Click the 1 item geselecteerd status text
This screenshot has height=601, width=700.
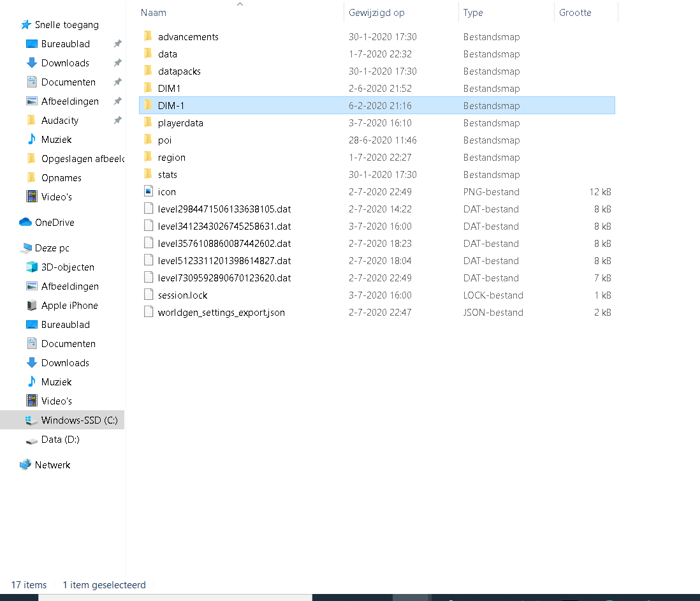pyautogui.click(x=104, y=584)
